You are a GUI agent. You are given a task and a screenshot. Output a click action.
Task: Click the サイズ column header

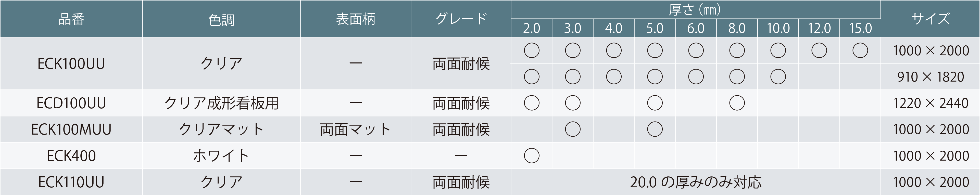click(930, 19)
